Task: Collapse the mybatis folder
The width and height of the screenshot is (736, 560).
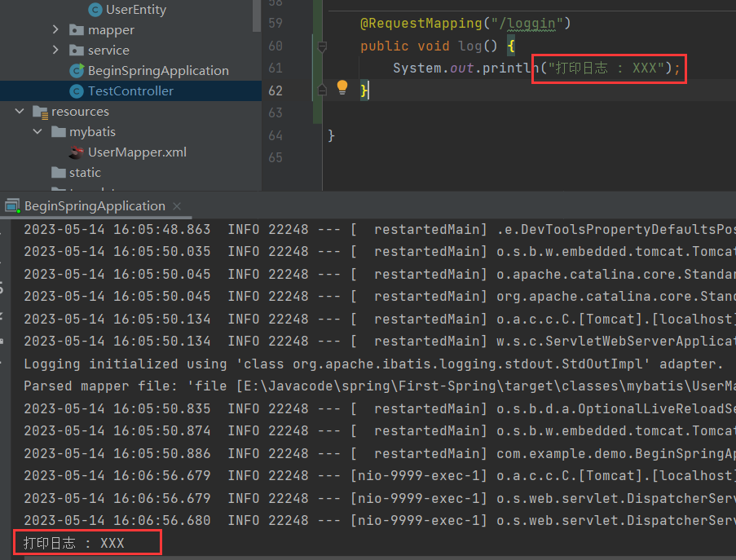Action: (37, 131)
